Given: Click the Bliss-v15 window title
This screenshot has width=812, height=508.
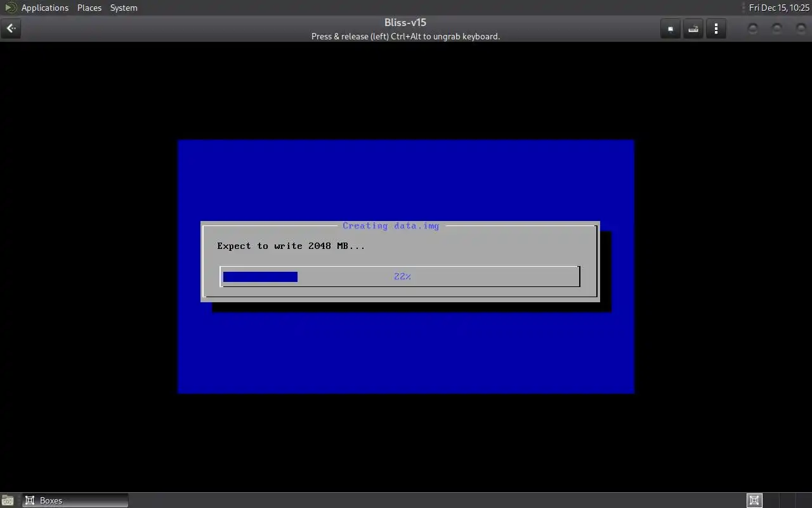Looking at the screenshot, I should [x=405, y=23].
